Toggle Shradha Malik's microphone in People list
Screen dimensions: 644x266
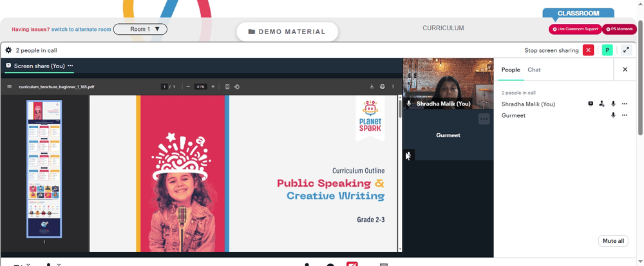(613, 104)
